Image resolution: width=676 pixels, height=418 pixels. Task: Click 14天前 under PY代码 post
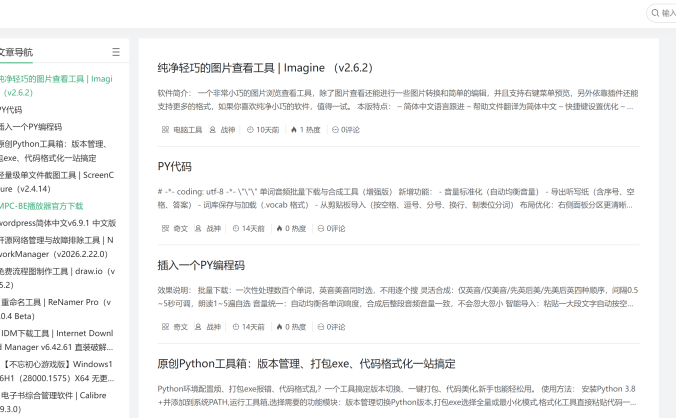[x=253, y=228]
